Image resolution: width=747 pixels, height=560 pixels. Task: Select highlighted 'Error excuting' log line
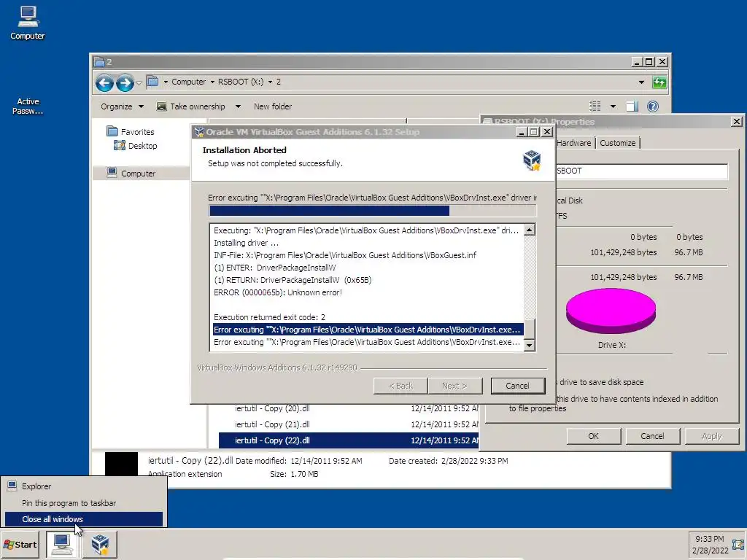pos(368,330)
